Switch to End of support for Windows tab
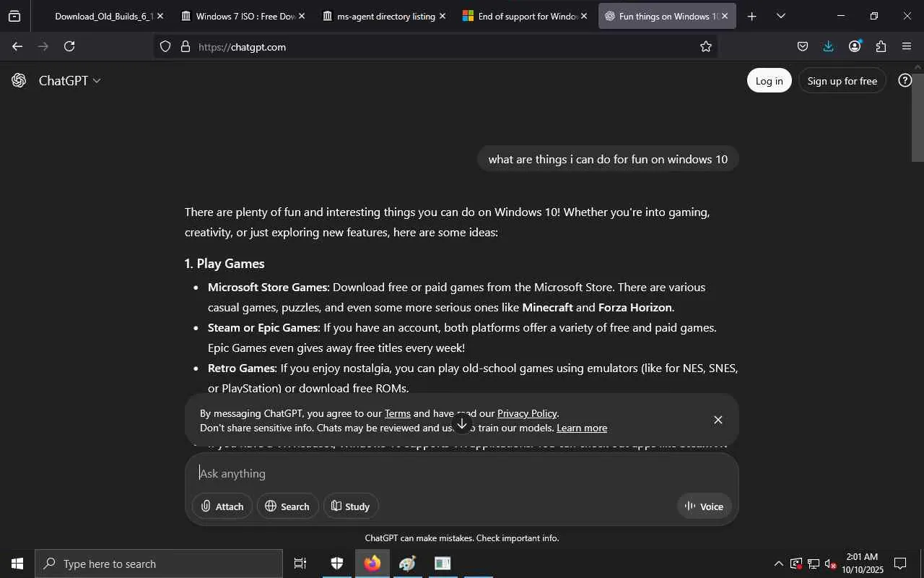 tap(525, 16)
